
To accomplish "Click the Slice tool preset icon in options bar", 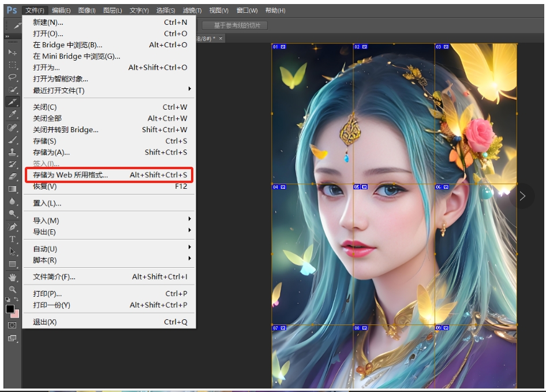I will pyautogui.click(x=16, y=25).
